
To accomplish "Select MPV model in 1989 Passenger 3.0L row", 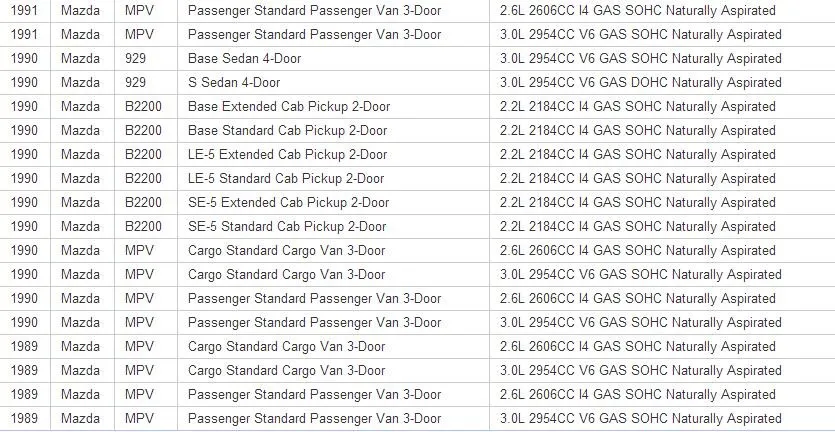I will (x=146, y=418).
